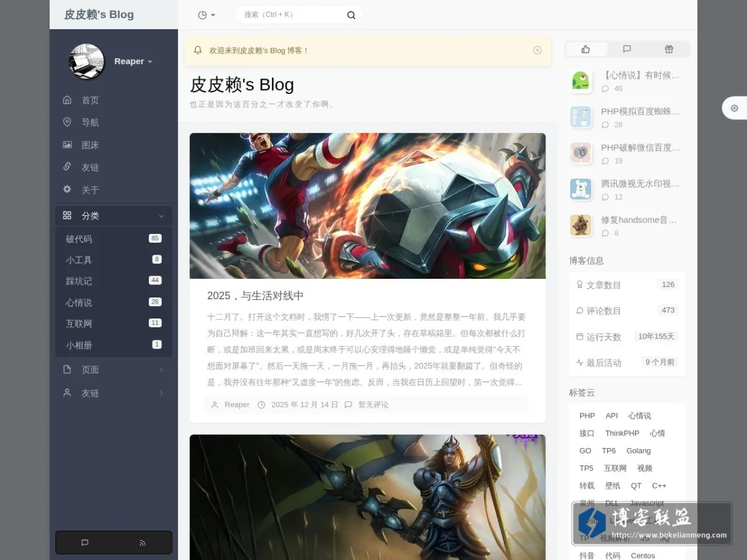Open the pie-chart dropdown in the top bar
This screenshot has width=747, height=560.
(x=206, y=15)
